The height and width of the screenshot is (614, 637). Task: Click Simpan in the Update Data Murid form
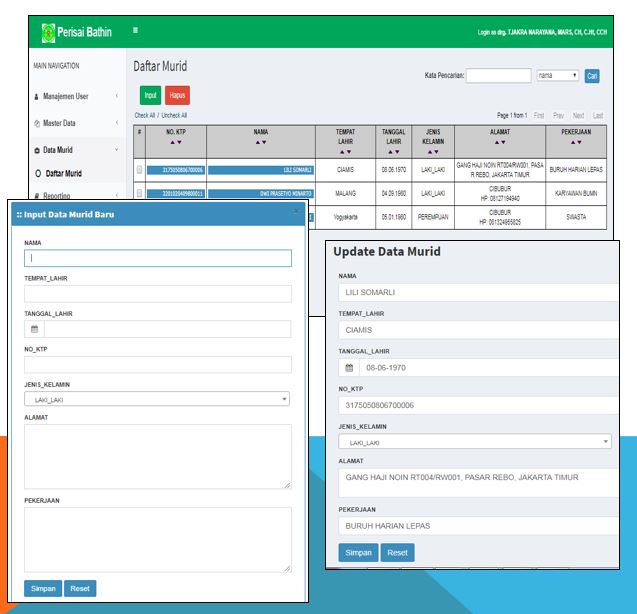pos(357,552)
